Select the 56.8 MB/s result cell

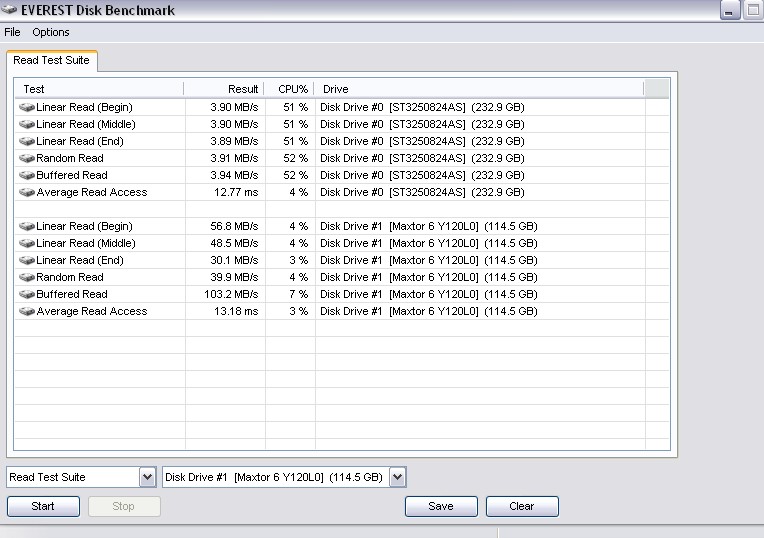coord(234,227)
